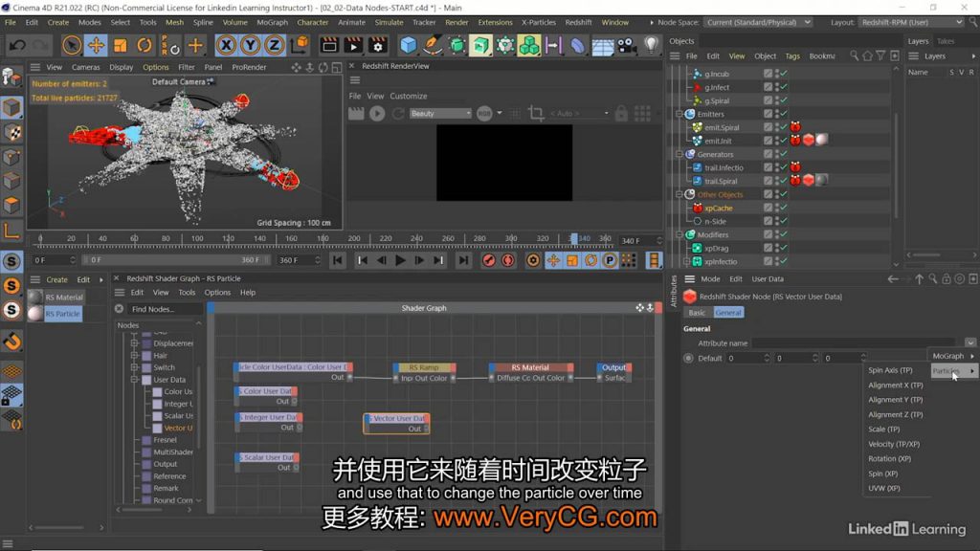Select the Live Selection tool

[x=72, y=45]
